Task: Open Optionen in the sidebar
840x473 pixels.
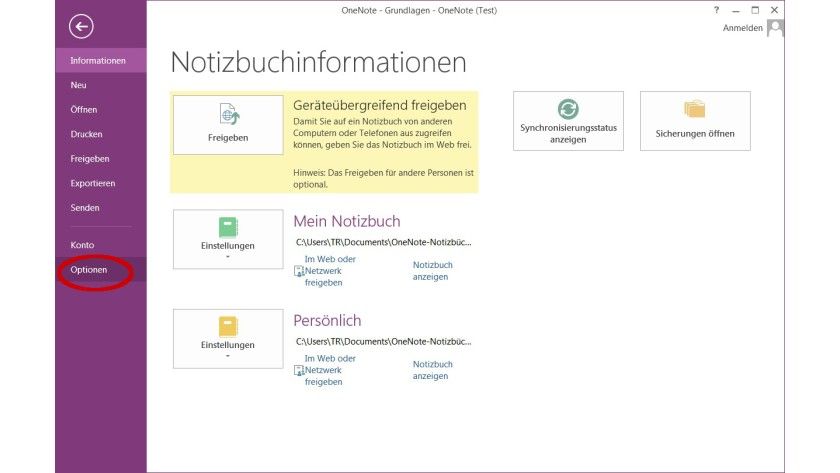Action: 101,269
